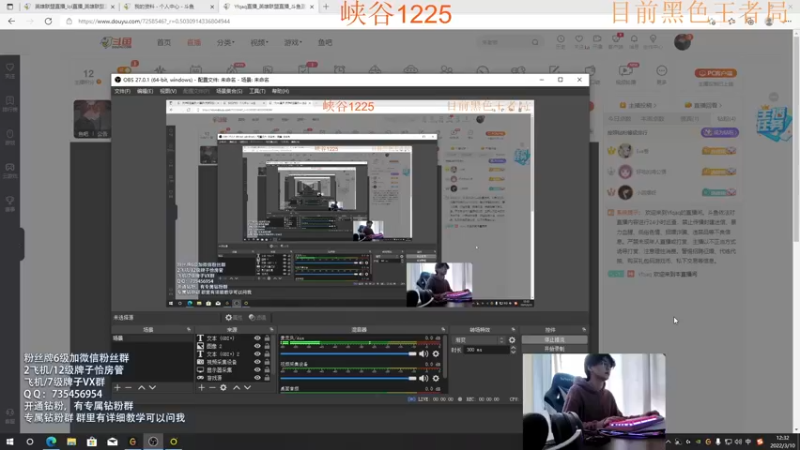Toggle visibility of 游戏源 source
The height and width of the screenshot is (450, 800).
tap(257, 378)
